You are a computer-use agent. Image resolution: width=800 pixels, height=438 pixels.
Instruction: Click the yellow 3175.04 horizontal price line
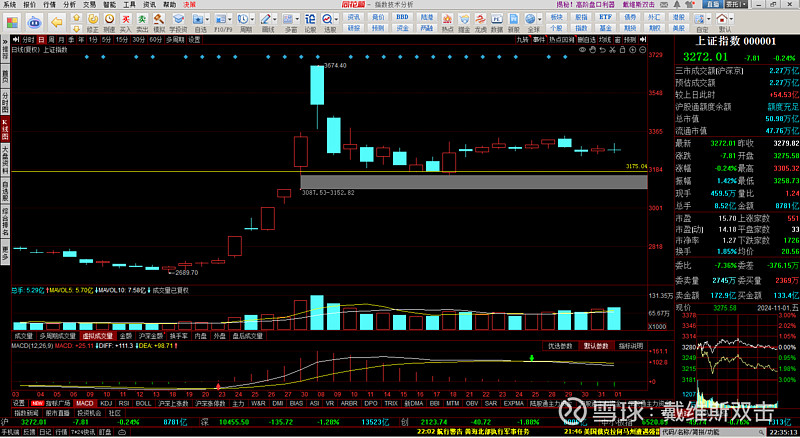pyautogui.click(x=329, y=172)
